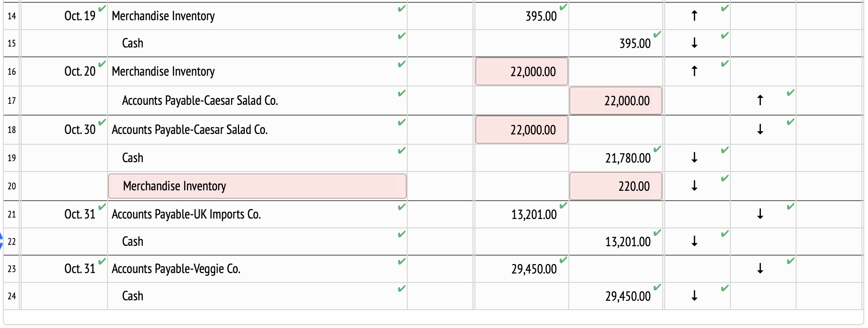Screen dimensions: 868x328
Task: Click the highlighted 220.00 credit amount field
Action: coord(615,186)
